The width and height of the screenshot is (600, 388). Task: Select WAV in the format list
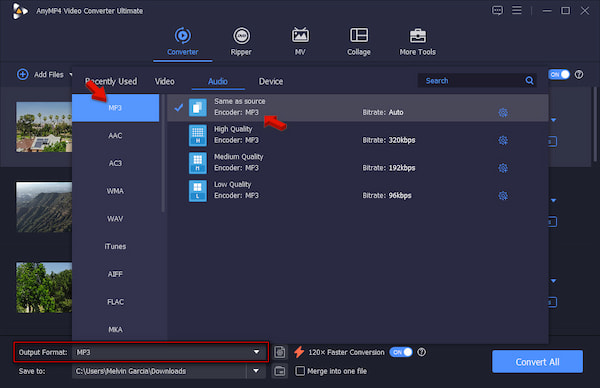coord(116,219)
